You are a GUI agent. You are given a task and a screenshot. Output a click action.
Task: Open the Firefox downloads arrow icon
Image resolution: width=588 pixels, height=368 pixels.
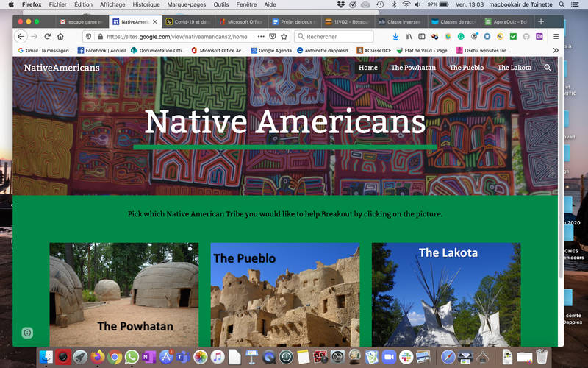395,36
